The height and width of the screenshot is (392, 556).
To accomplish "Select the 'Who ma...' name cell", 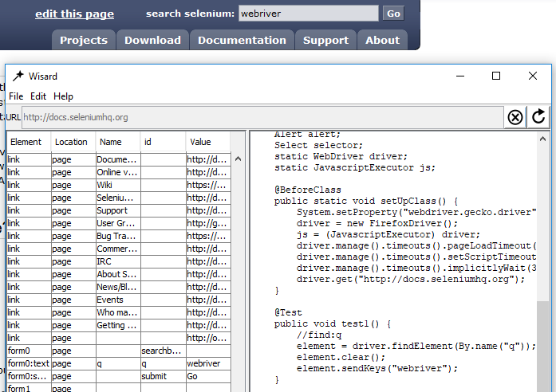I will (x=118, y=312).
